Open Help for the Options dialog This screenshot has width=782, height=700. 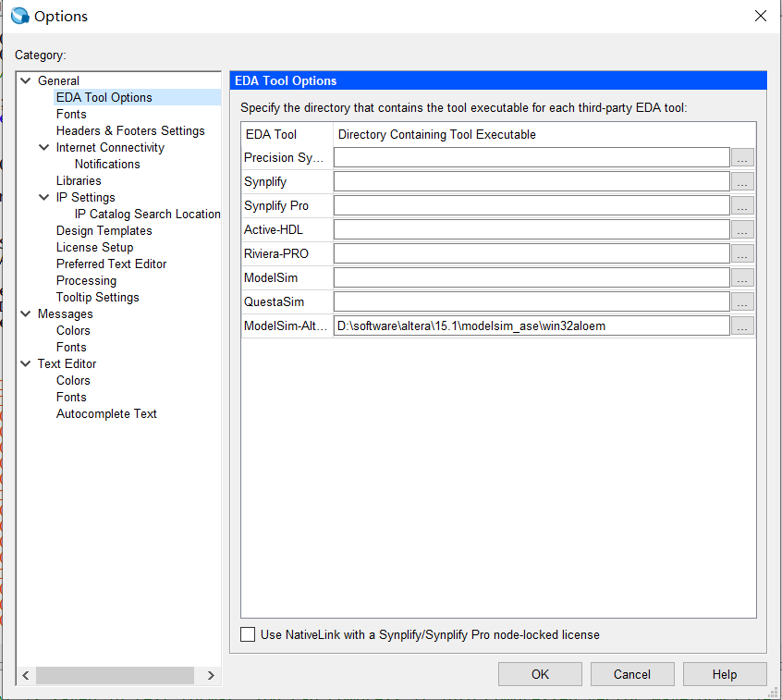725,673
